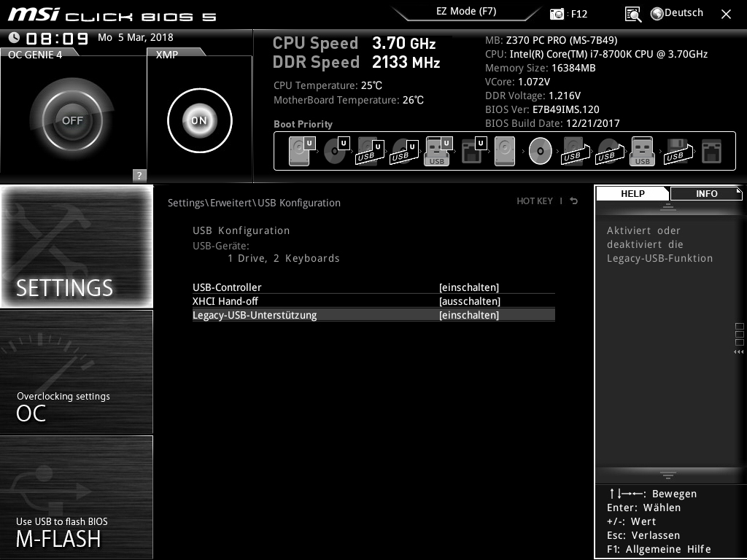747x560 pixels.
Task: Select the UEFI CD/DVD boot device icon
Action: (x=336, y=151)
